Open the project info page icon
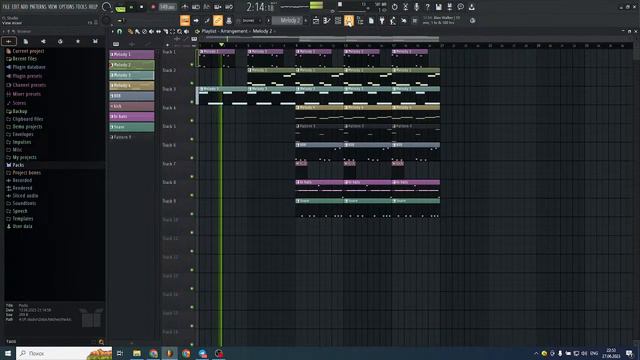640x360 pixels. pyautogui.click(x=371, y=20)
